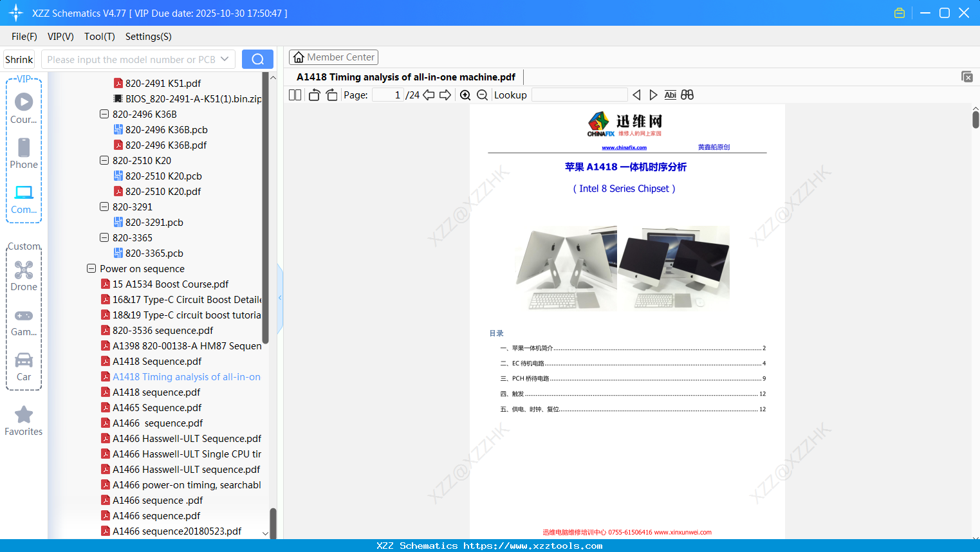The width and height of the screenshot is (980, 552).
Task: Find previous lookup match triangle
Action: pyautogui.click(x=636, y=95)
